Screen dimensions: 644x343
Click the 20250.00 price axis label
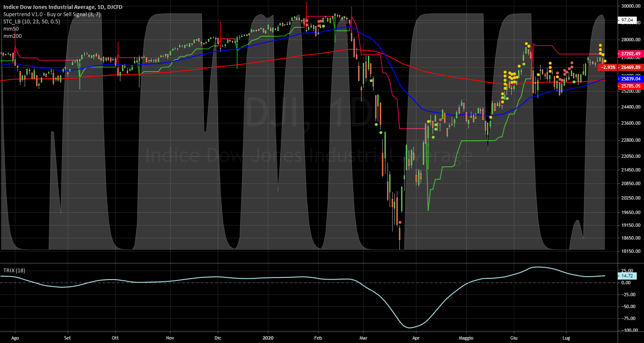[x=630, y=198]
